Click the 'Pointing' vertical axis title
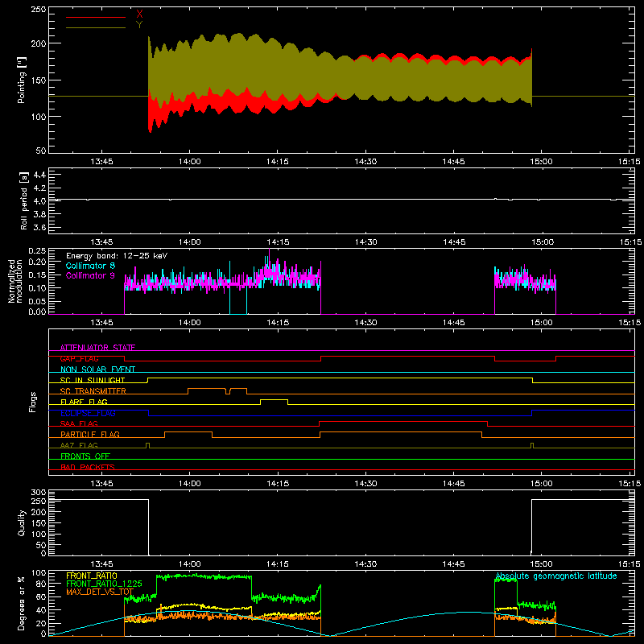 click(22, 80)
